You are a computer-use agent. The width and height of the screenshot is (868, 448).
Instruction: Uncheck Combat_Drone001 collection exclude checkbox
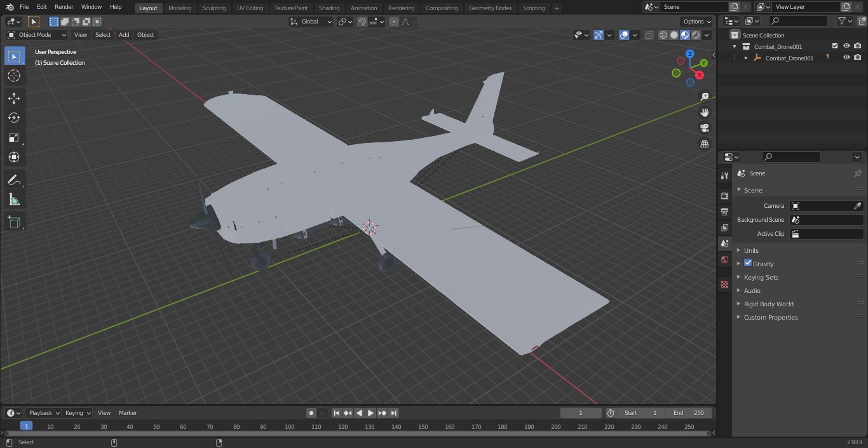click(x=835, y=46)
